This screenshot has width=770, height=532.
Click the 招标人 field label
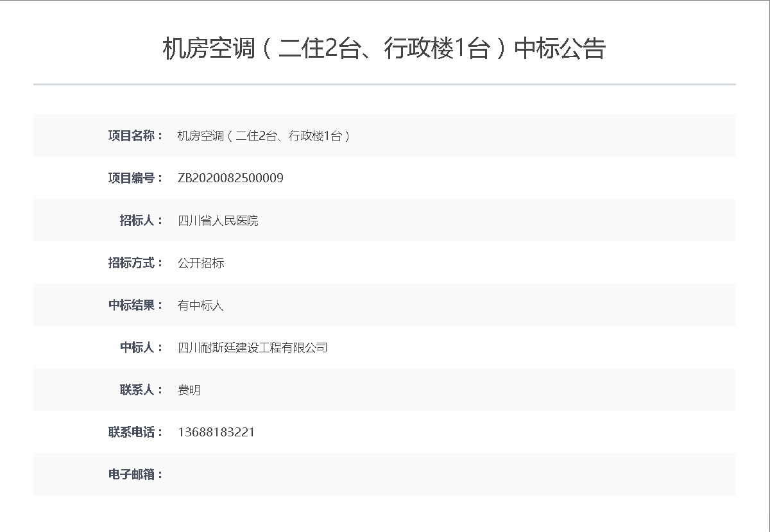tap(141, 220)
